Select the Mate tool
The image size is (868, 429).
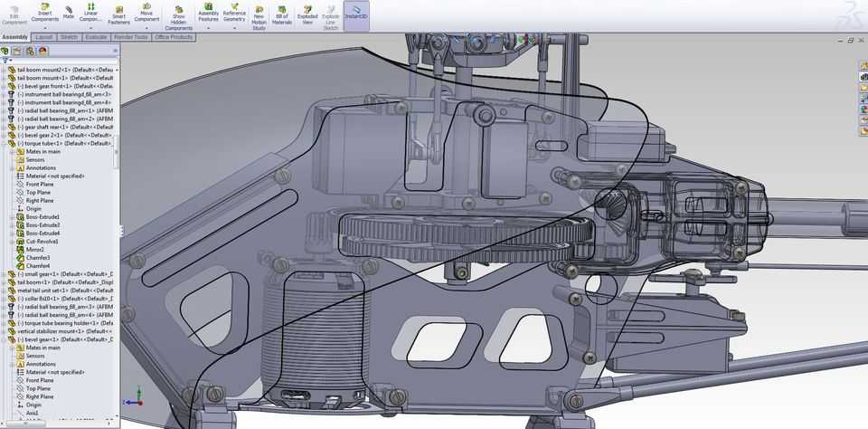tap(69, 13)
